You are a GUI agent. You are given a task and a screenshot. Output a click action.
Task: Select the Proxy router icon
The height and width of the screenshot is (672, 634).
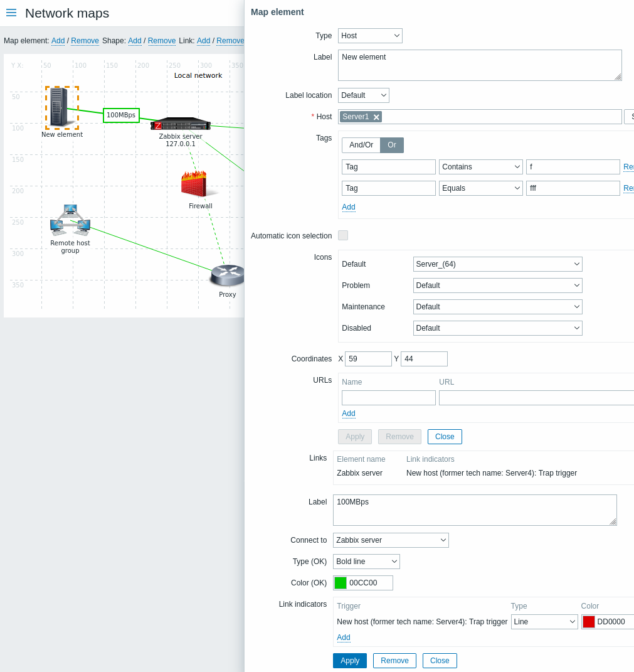[226, 275]
